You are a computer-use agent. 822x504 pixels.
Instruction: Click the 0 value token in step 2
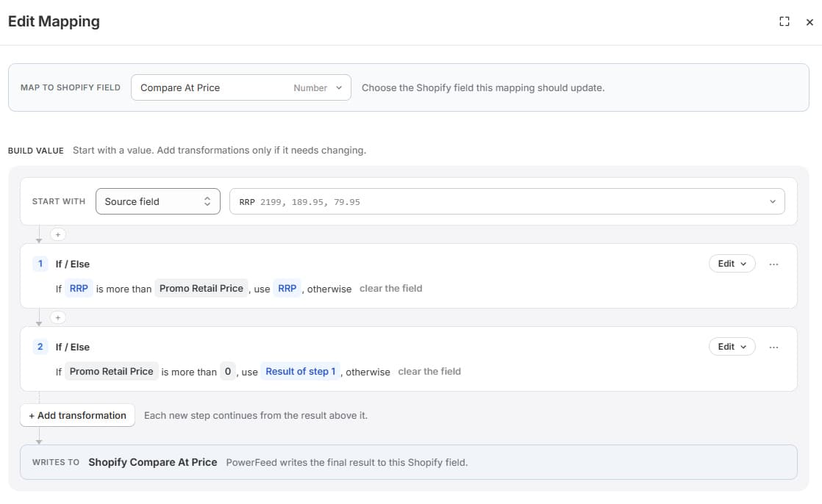(227, 371)
